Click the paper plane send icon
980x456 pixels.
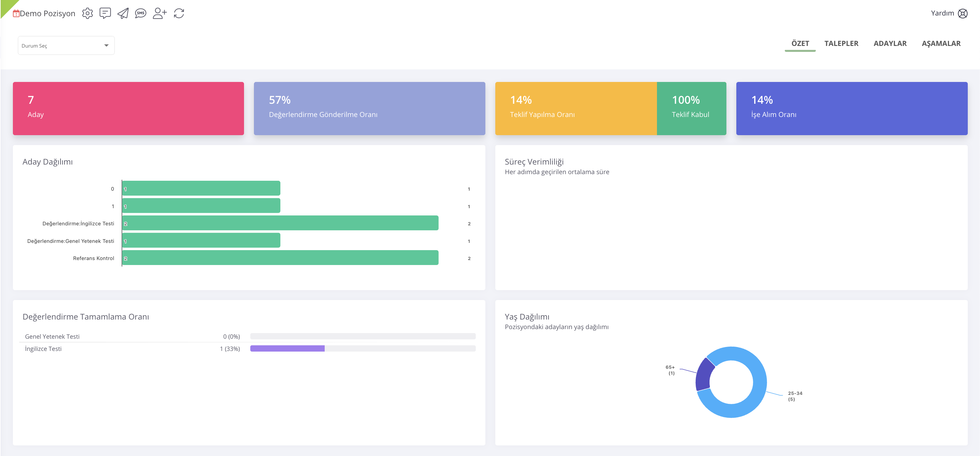point(123,13)
